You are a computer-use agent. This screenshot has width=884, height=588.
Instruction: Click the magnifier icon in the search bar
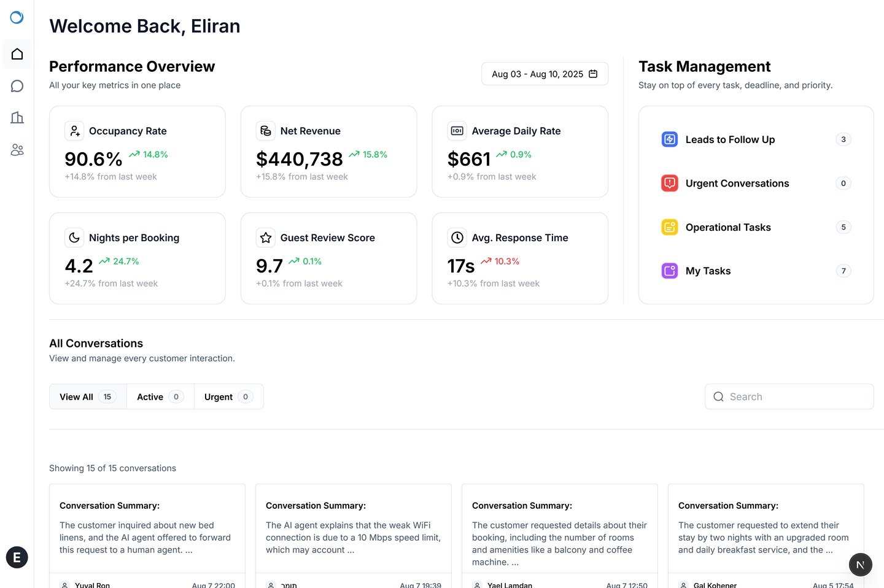[718, 397]
